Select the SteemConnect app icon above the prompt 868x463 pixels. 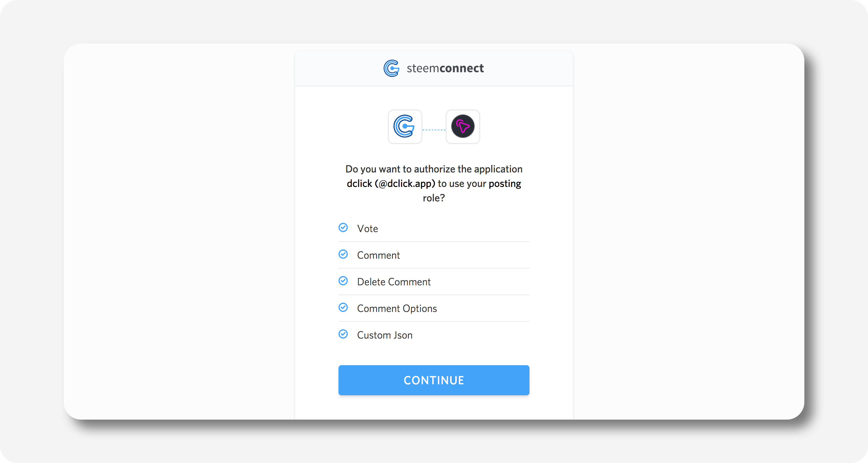click(405, 127)
